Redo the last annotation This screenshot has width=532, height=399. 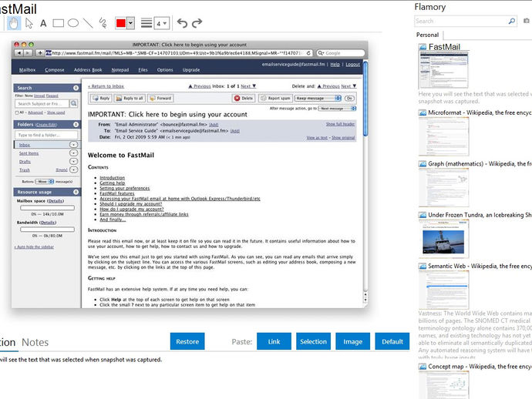point(197,23)
